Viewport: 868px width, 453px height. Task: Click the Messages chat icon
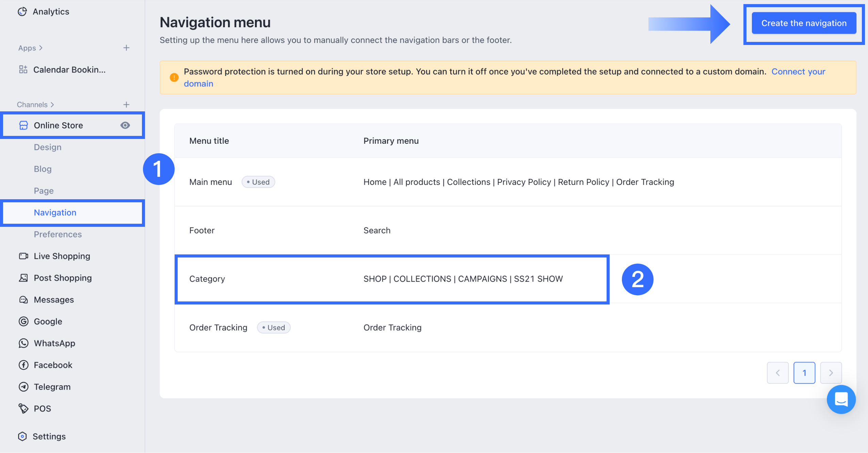click(x=23, y=299)
